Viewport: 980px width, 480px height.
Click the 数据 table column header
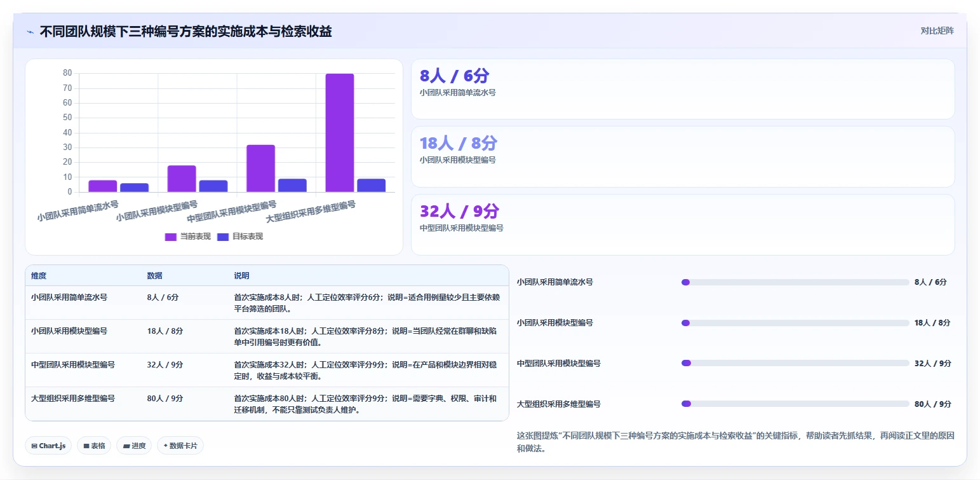point(154,276)
